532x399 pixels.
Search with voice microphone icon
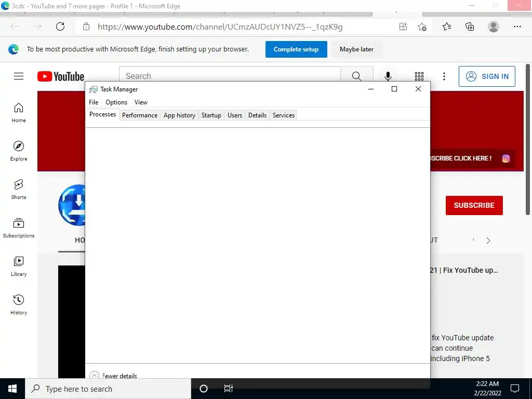388,76
